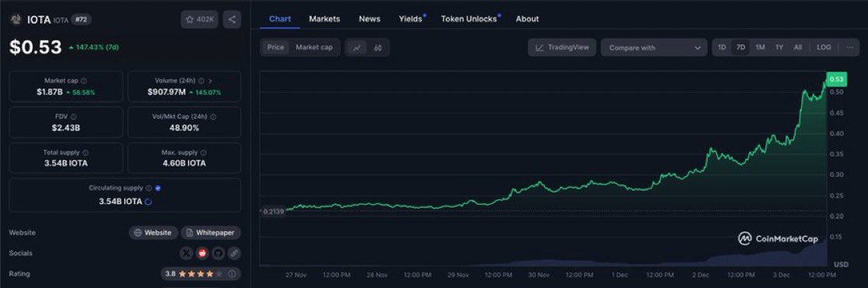This screenshot has width=868, height=288.
Task: Open Circulating supply info icon
Action: point(149,188)
